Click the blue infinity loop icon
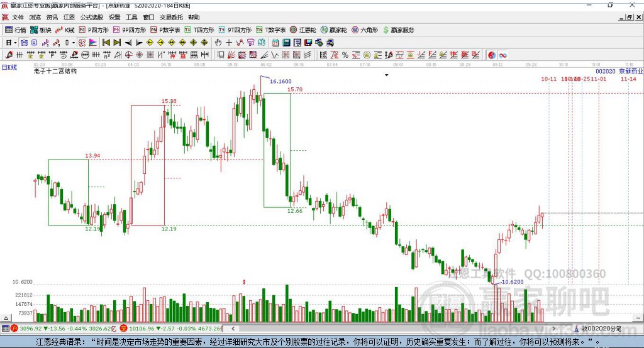Viewport: 644px width, 348px height. point(502,55)
